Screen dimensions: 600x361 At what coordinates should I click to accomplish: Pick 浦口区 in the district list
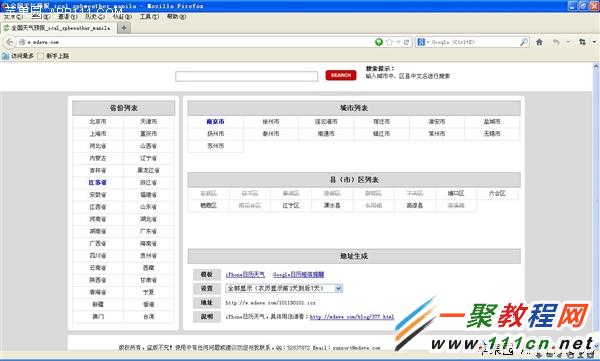(x=456, y=193)
